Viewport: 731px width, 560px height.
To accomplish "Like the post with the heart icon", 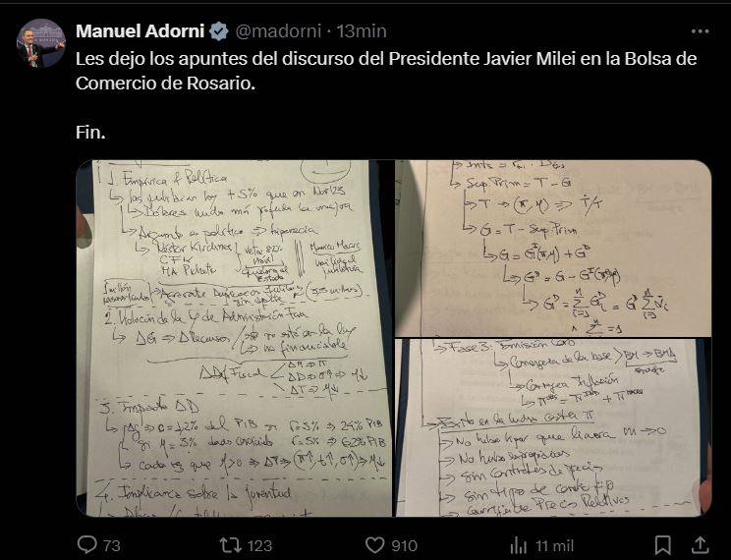I will point(374,544).
